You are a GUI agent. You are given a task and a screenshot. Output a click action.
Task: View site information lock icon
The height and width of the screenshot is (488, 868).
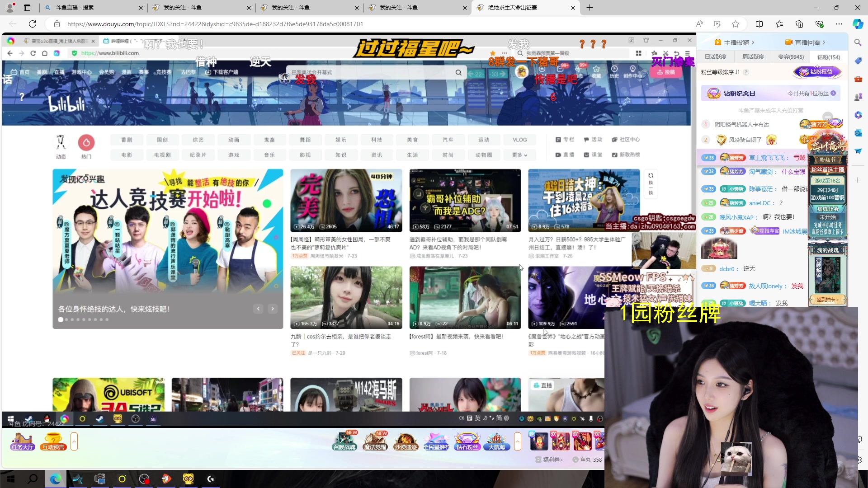pyautogui.click(x=57, y=24)
